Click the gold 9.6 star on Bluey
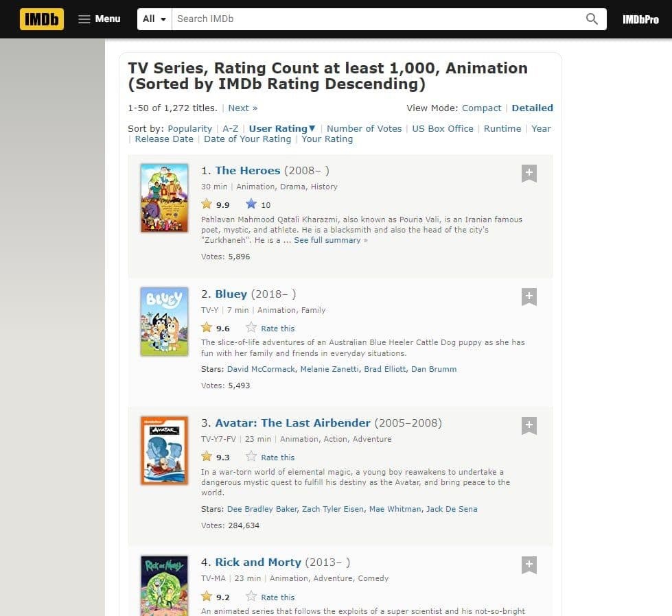The image size is (672, 616). pyautogui.click(x=207, y=328)
